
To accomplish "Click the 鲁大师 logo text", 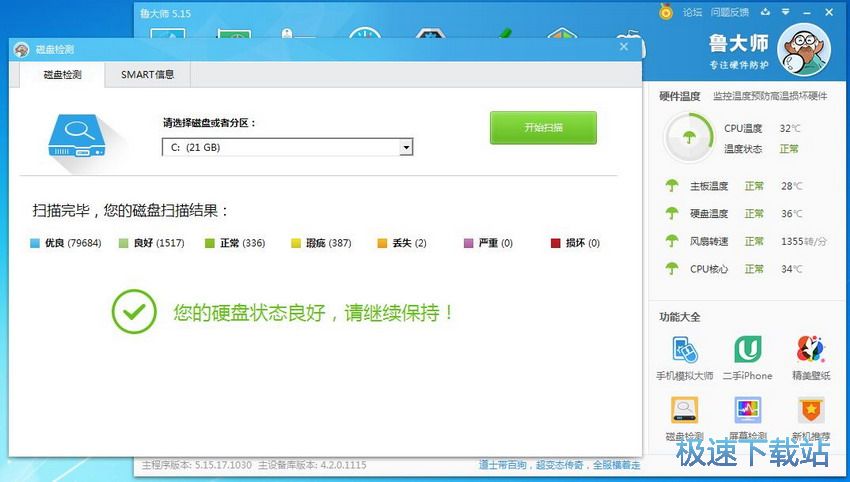I will point(738,43).
